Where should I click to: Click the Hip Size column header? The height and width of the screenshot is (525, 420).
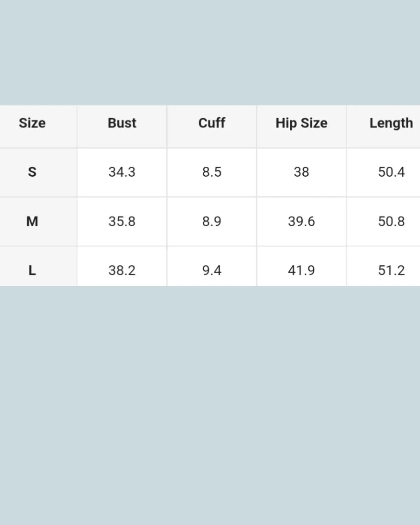(301, 123)
